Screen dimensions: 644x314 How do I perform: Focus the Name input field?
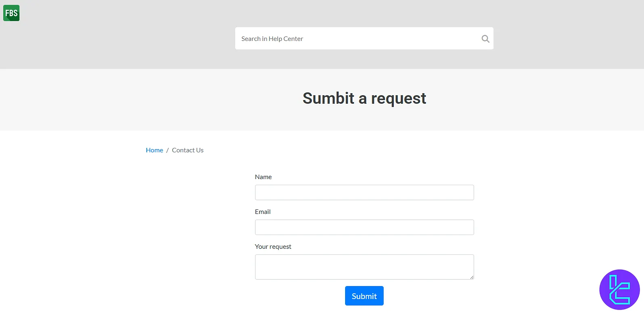coord(364,192)
